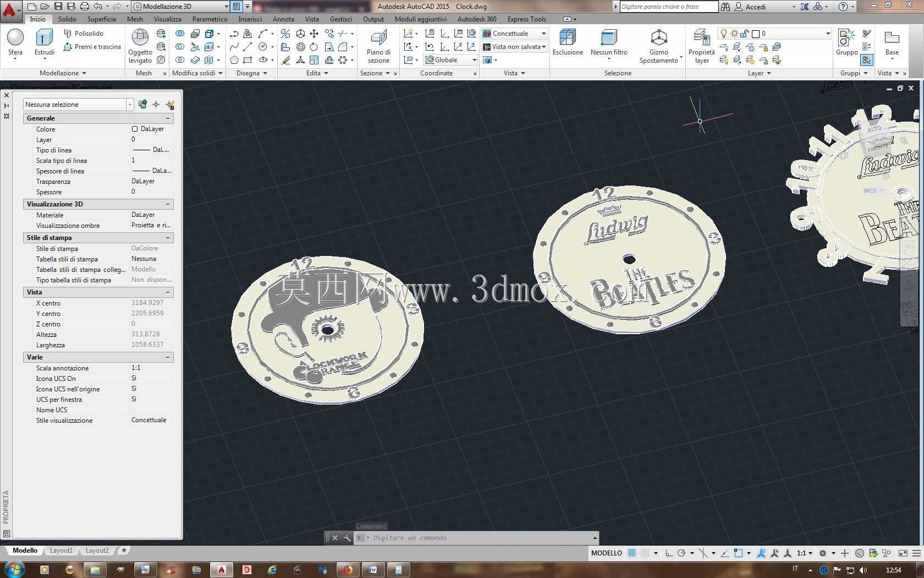Viewport: 924px width, 578px height.
Task: Click the Gruppo tool
Action: [846, 43]
